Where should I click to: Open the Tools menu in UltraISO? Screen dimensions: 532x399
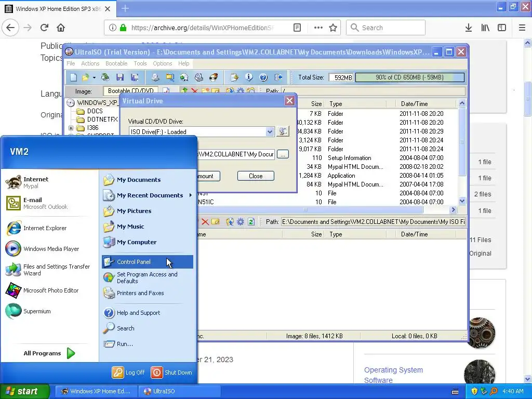point(140,63)
